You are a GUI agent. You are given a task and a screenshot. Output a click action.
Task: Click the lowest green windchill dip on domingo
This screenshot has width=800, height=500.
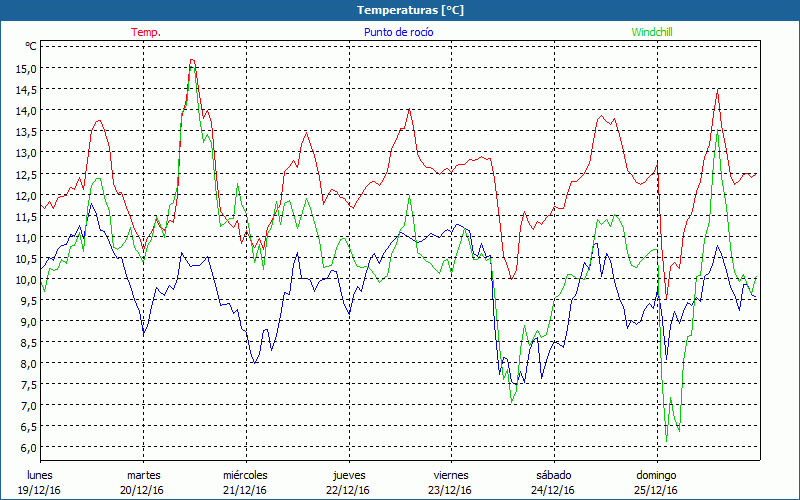coord(667,441)
